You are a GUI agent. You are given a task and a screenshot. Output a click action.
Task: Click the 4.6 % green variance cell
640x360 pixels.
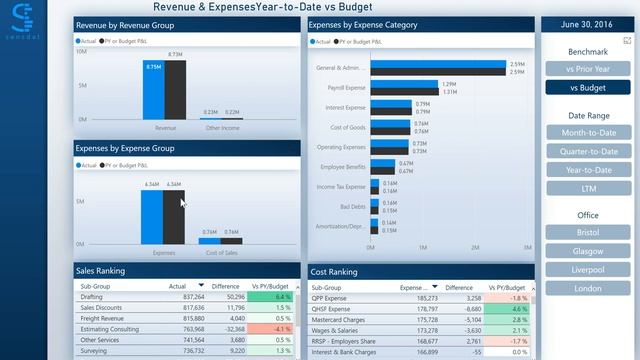[507, 309]
